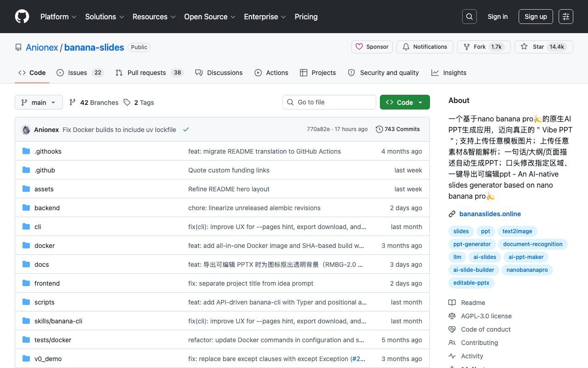View the 42 Branches link

coord(94,103)
